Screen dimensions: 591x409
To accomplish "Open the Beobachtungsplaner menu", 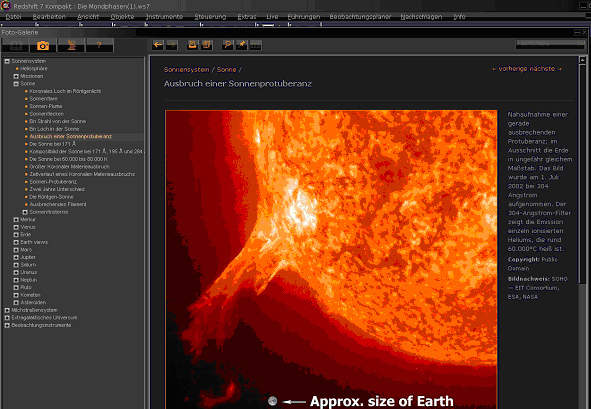I will [x=360, y=17].
